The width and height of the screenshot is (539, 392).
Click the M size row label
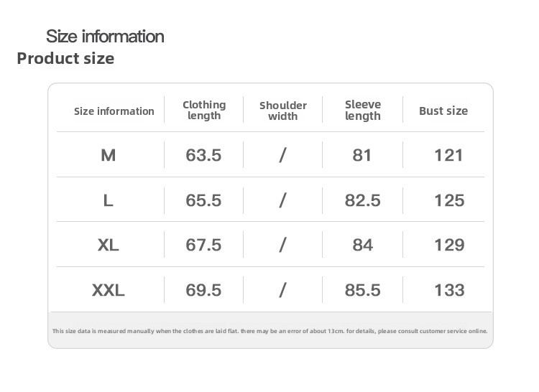pyautogui.click(x=109, y=155)
